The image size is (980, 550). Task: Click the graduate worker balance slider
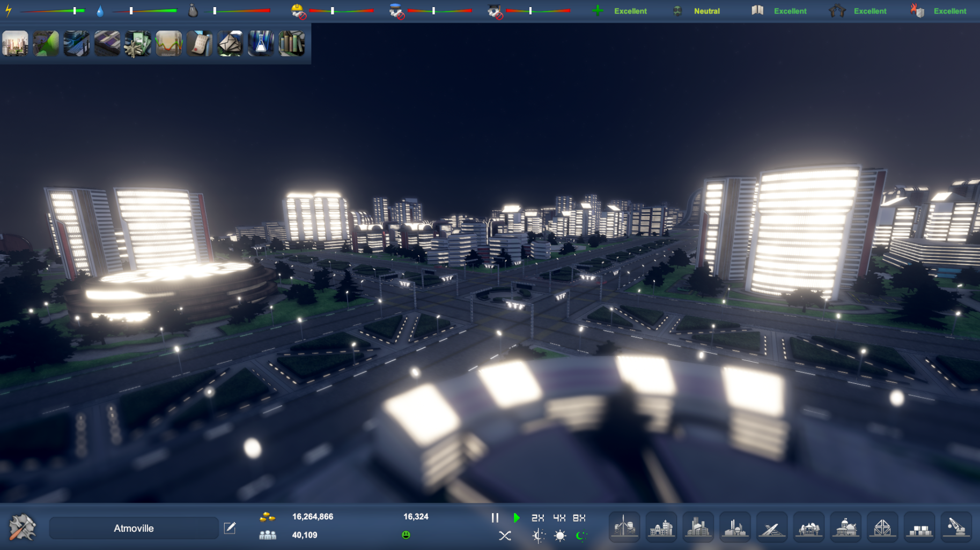[538, 11]
